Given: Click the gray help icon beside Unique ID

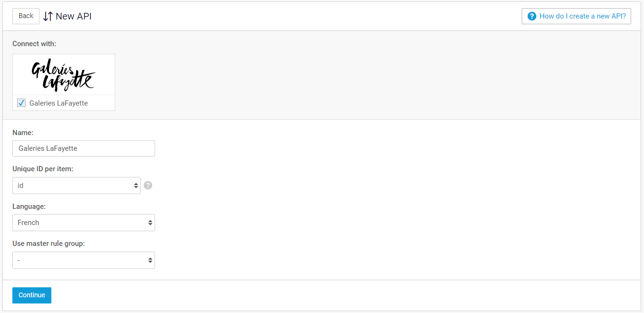Looking at the screenshot, I should (148, 186).
